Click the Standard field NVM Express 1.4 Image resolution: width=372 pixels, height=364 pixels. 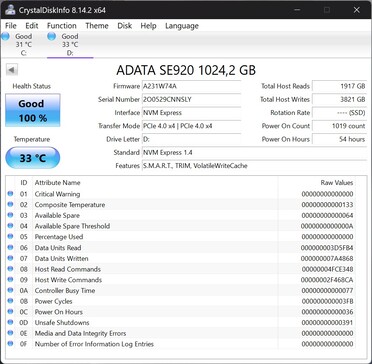pos(254,153)
